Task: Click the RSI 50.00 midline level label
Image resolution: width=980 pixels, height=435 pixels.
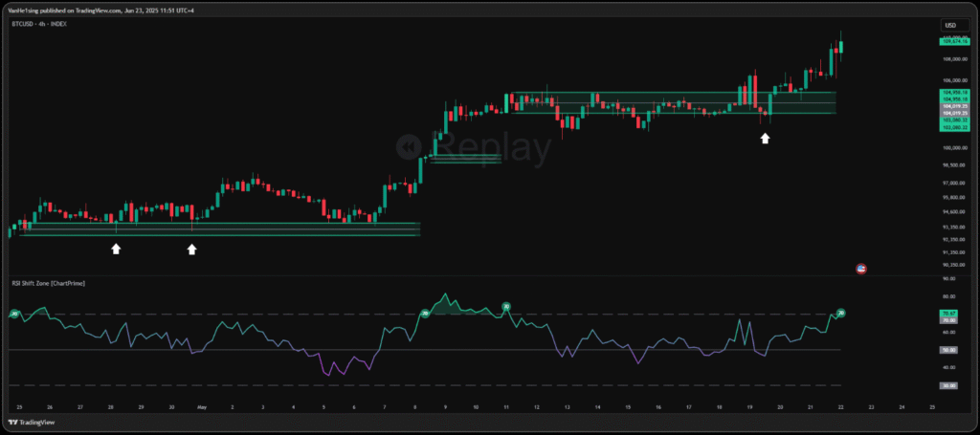Action: [948, 350]
